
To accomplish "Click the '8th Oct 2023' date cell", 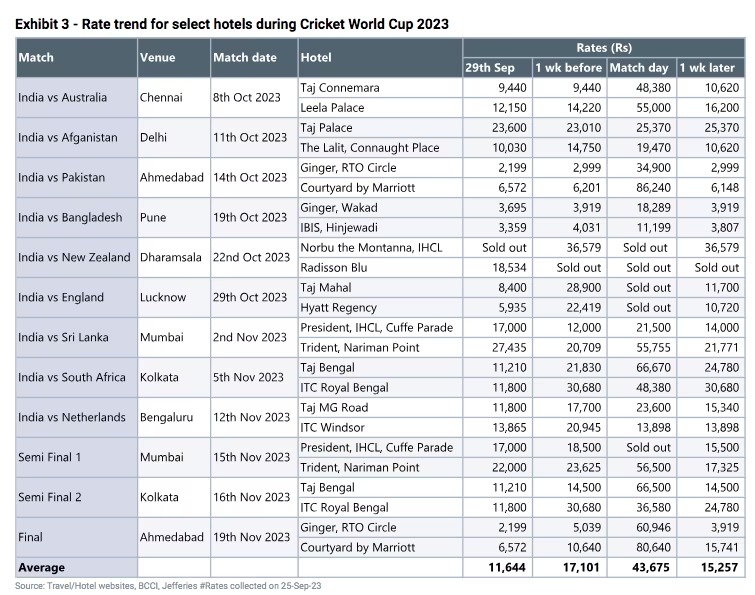I will [254, 98].
